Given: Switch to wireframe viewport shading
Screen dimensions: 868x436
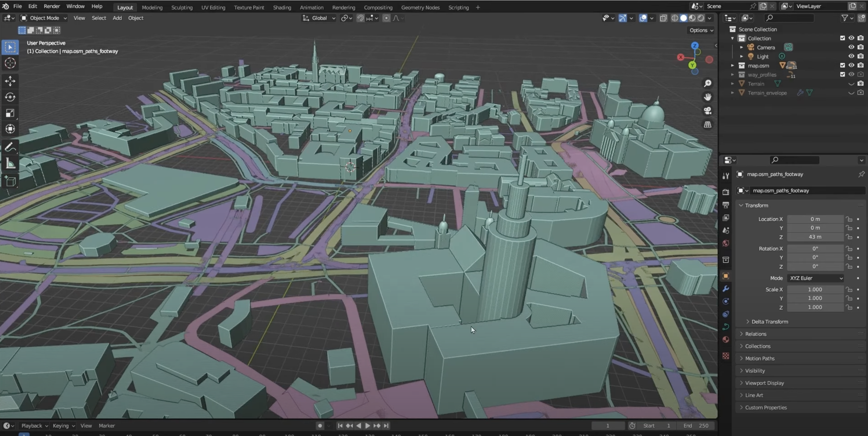Looking at the screenshot, I should point(675,18).
